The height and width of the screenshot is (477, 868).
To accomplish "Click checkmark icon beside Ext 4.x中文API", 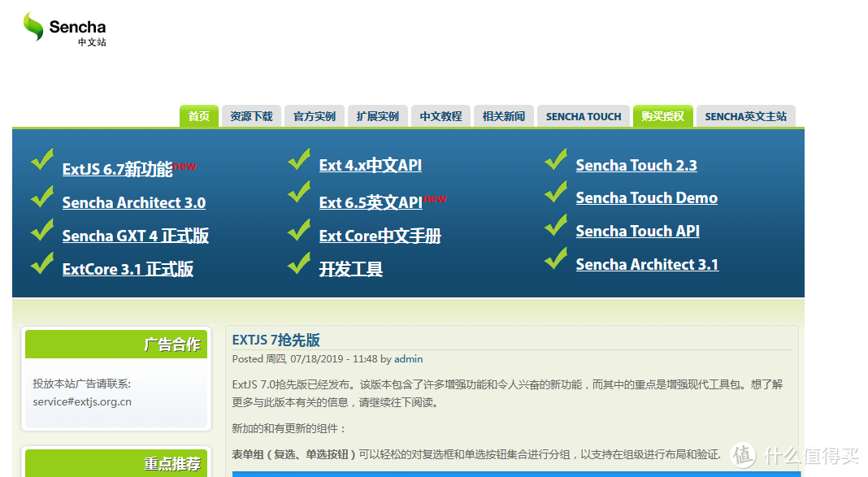I will [299, 158].
